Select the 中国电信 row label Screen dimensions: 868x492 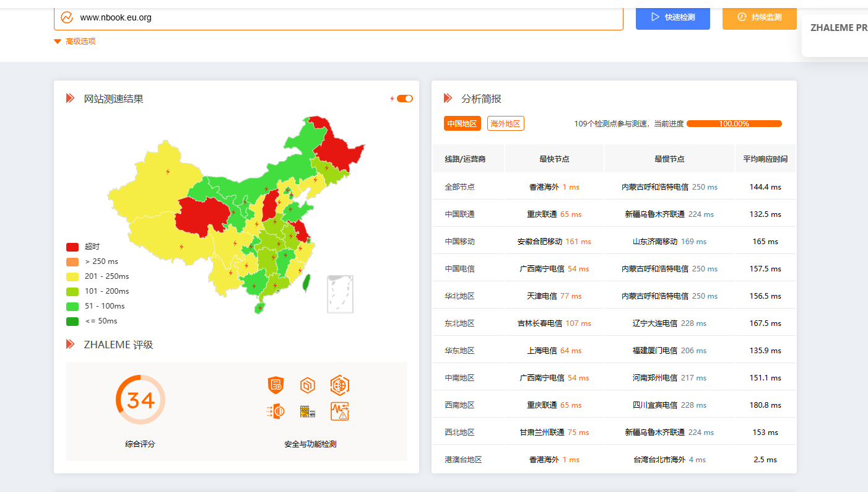point(459,269)
